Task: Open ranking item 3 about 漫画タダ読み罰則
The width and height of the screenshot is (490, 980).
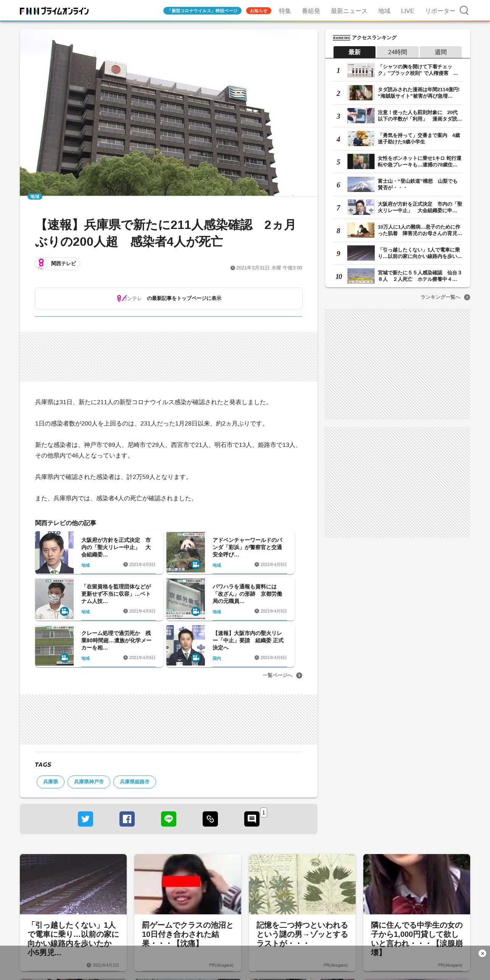Action: (x=398, y=116)
